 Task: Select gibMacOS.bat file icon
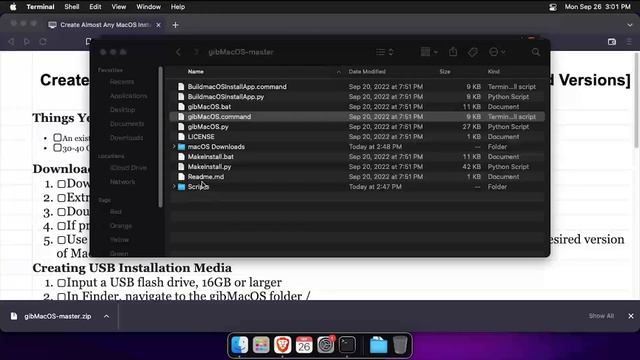181,107
